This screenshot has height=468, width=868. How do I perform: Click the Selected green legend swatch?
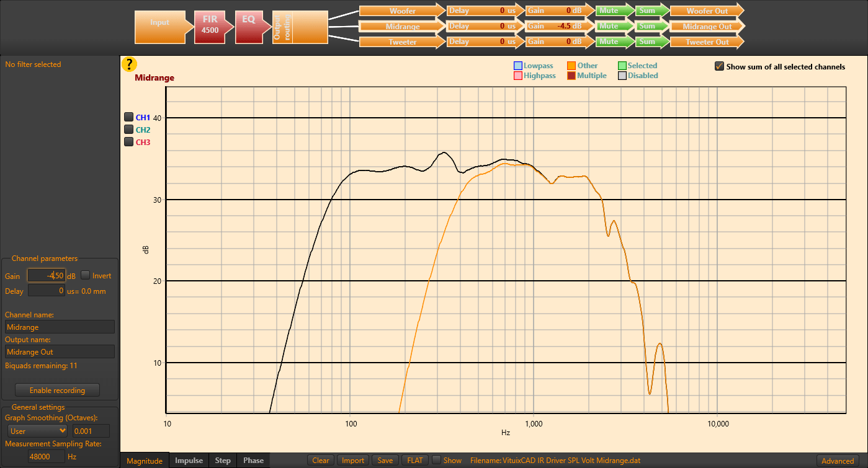coord(622,66)
